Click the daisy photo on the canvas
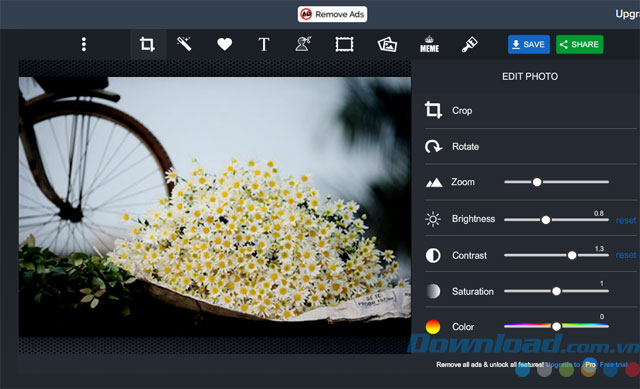640x389 pixels. point(215,207)
